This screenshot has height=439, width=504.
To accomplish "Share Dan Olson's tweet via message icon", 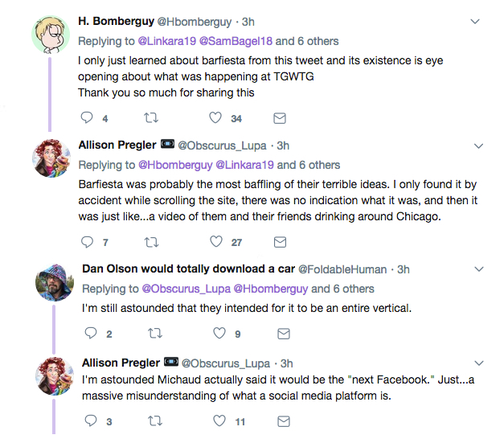I will 283,334.
